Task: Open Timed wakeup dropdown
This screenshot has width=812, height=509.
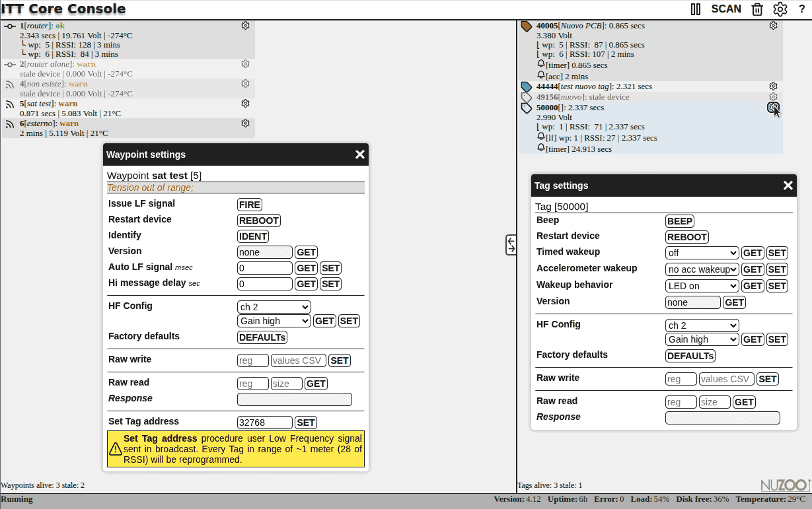Action: point(702,253)
